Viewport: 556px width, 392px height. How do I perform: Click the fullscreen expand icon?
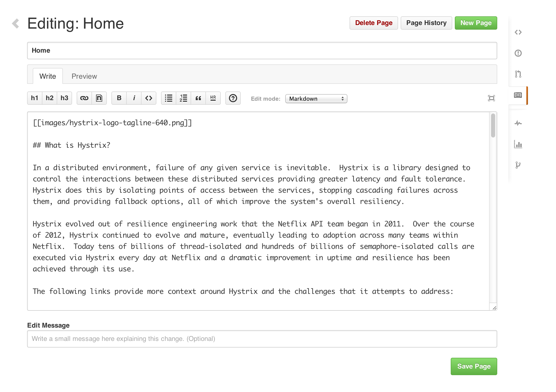click(x=492, y=98)
